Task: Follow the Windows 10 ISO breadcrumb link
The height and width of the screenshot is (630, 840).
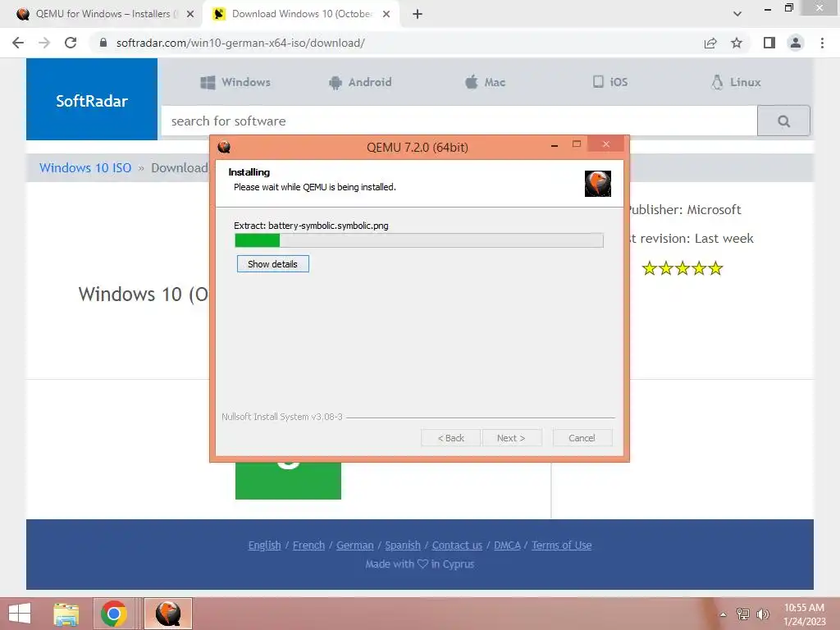Action: [x=85, y=167]
